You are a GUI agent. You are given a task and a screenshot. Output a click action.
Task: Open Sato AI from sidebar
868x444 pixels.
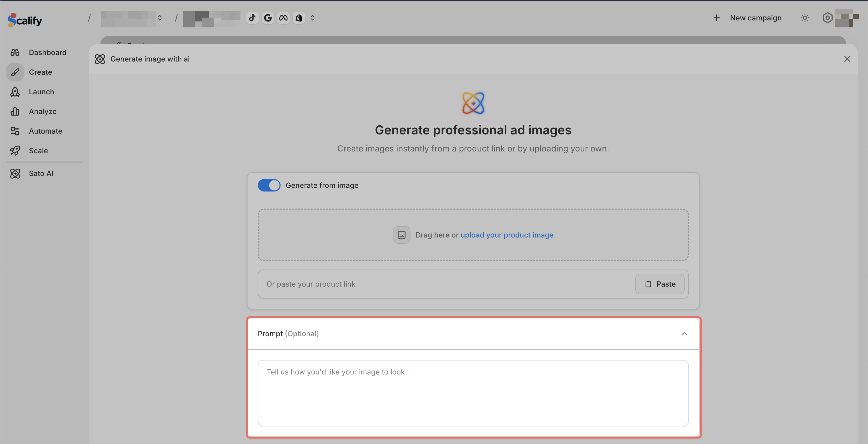point(41,173)
